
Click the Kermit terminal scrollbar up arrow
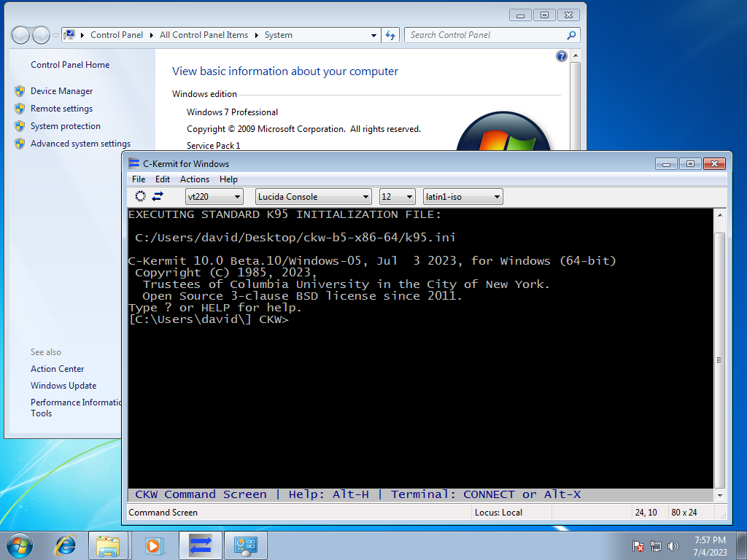tap(720, 215)
